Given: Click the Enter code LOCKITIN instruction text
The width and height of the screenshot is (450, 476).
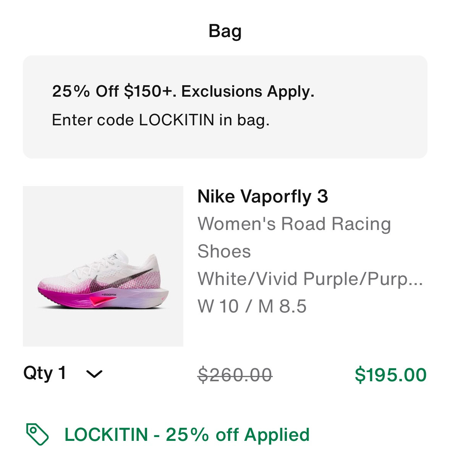Looking at the screenshot, I should tap(160, 120).
